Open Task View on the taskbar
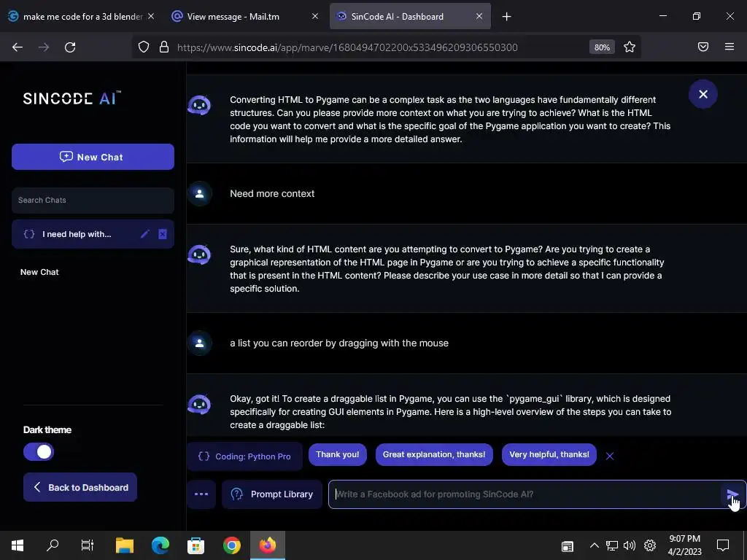Image resolution: width=747 pixels, height=560 pixels. point(88,545)
